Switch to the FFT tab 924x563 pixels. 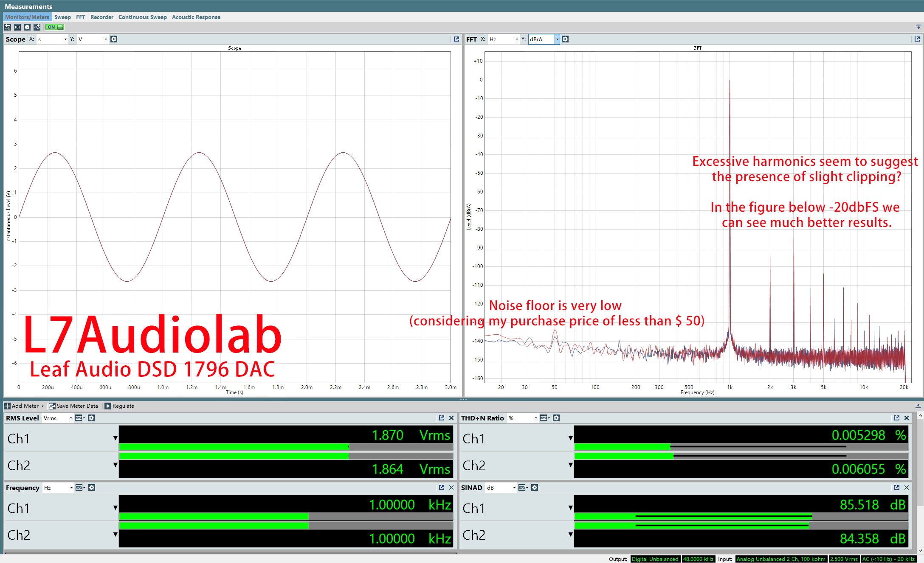[81, 17]
